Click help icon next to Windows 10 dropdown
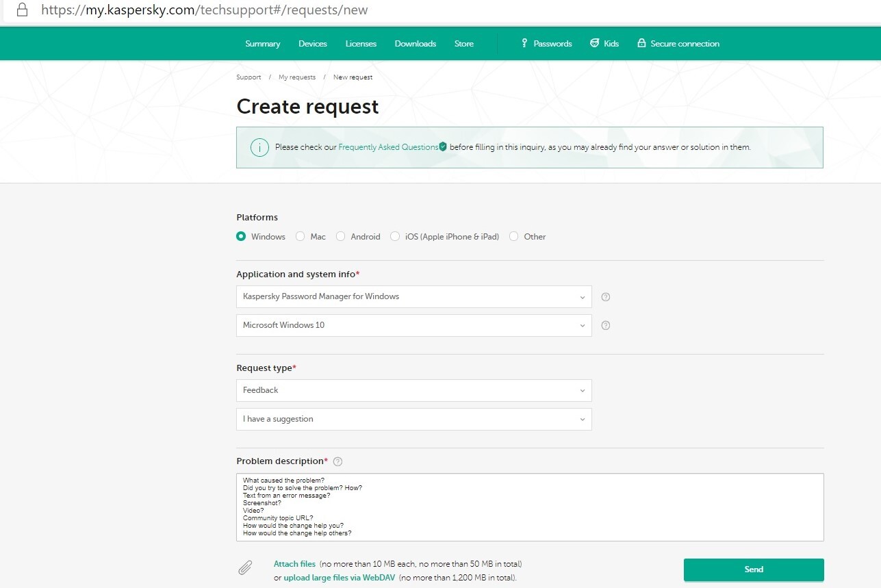 coord(605,326)
